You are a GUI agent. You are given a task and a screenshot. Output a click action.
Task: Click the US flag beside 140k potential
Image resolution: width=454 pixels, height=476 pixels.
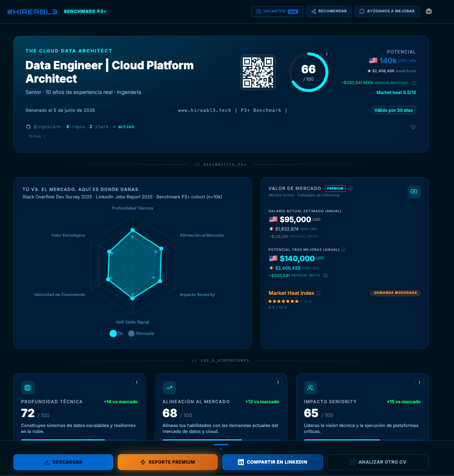click(373, 60)
